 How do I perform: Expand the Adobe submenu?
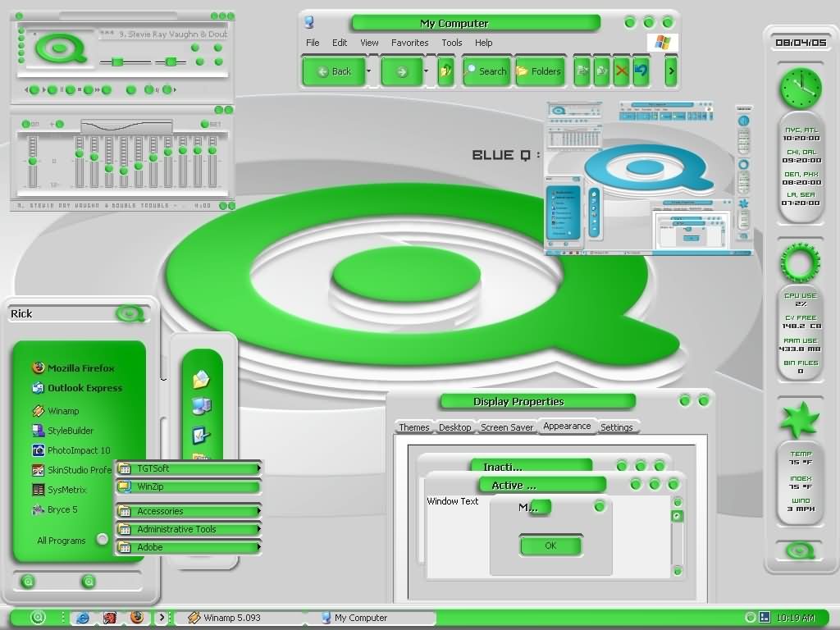tap(189, 547)
